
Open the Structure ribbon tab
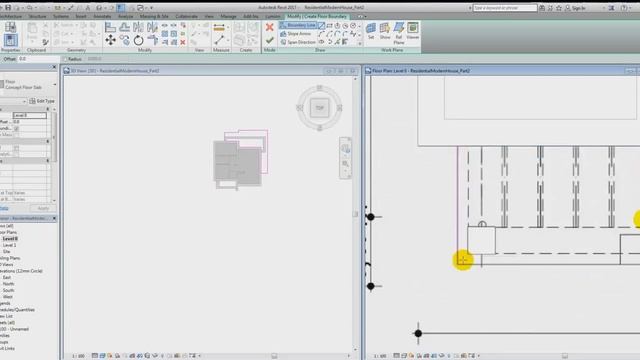38,16
